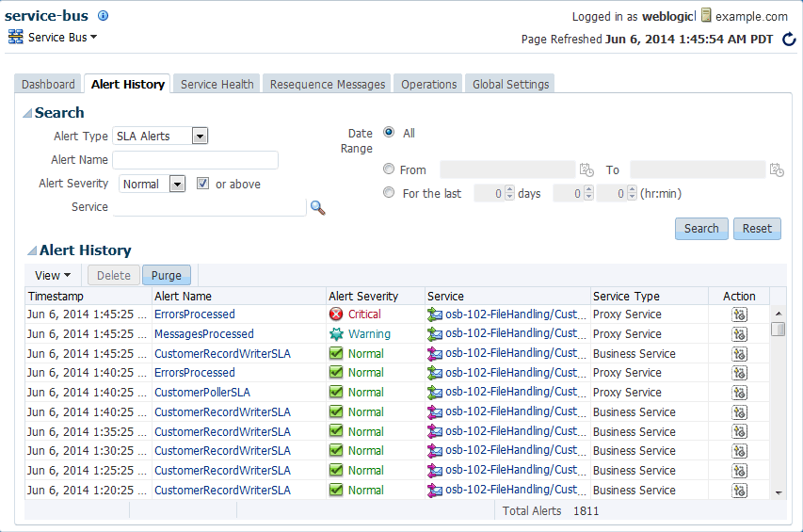Click the From date input field

coord(507,169)
